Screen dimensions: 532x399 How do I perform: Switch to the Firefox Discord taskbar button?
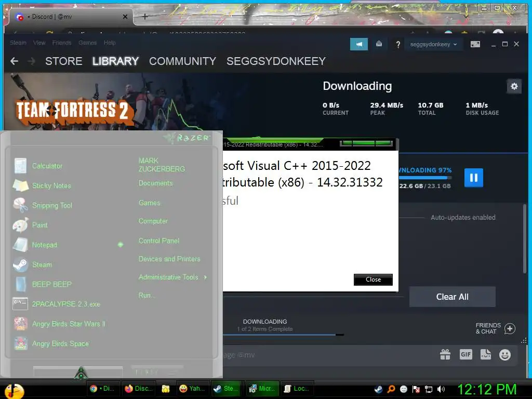tap(139, 389)
